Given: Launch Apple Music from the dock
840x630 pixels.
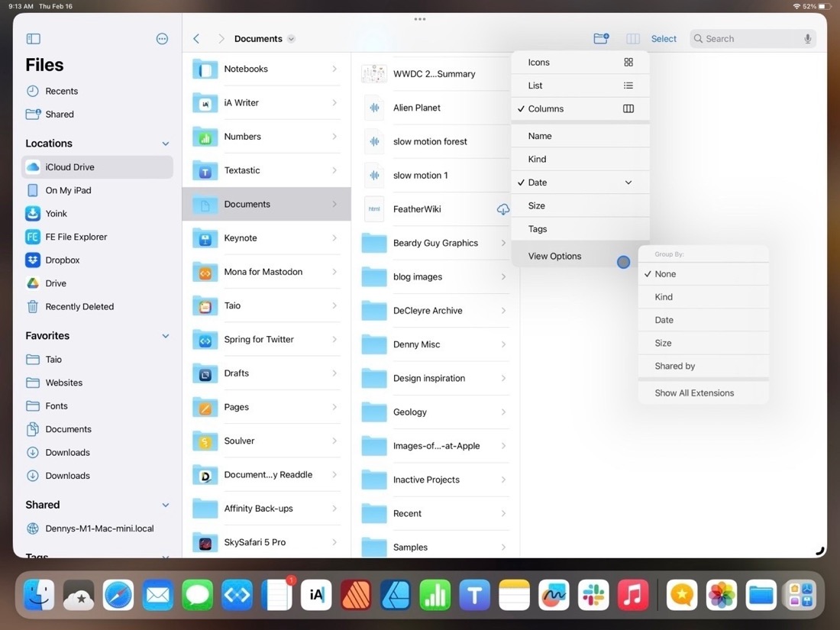Looking at the screenshot, I should [x=633, y=594].
